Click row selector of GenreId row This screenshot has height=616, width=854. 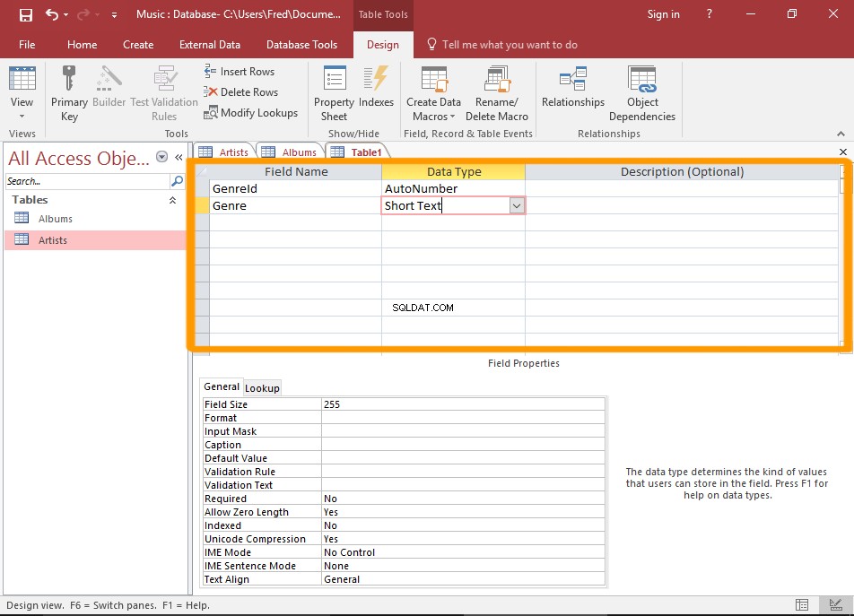[x=203, y=188]
